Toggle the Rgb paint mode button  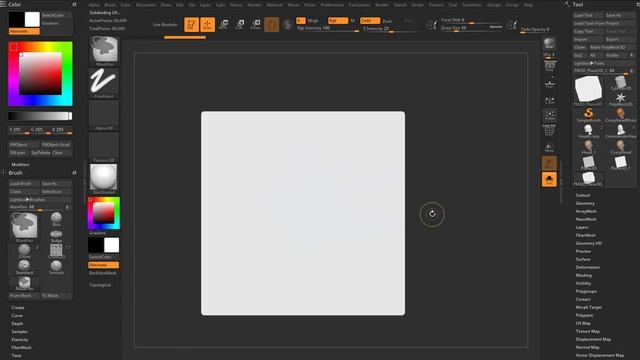pyautogui.click(x=338, y=20)
